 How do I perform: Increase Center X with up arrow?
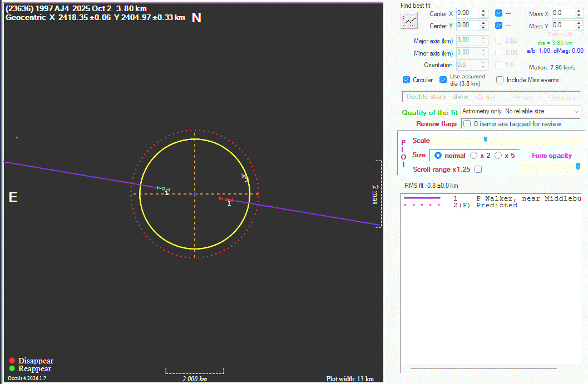pyautogui.click(x=483, y=11)
